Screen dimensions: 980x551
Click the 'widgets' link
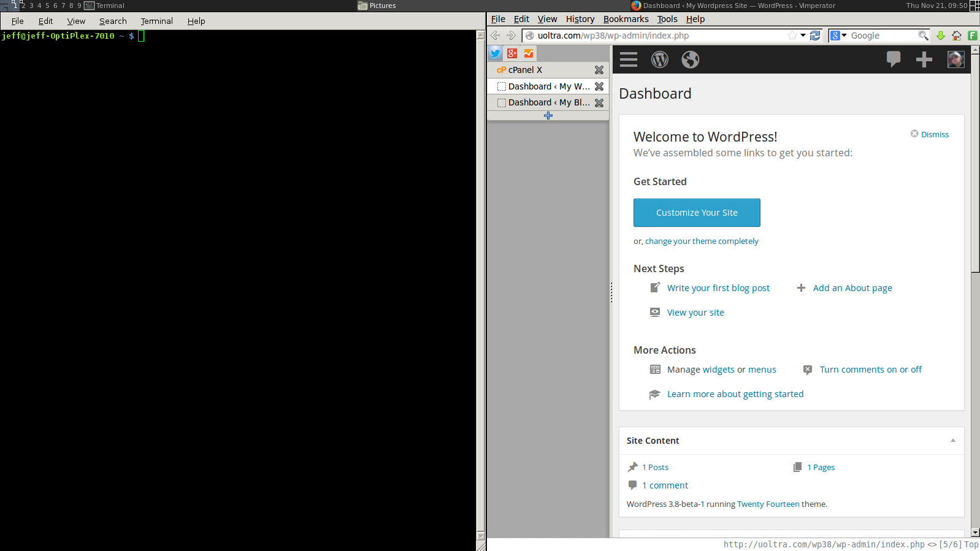click(718, 370)
